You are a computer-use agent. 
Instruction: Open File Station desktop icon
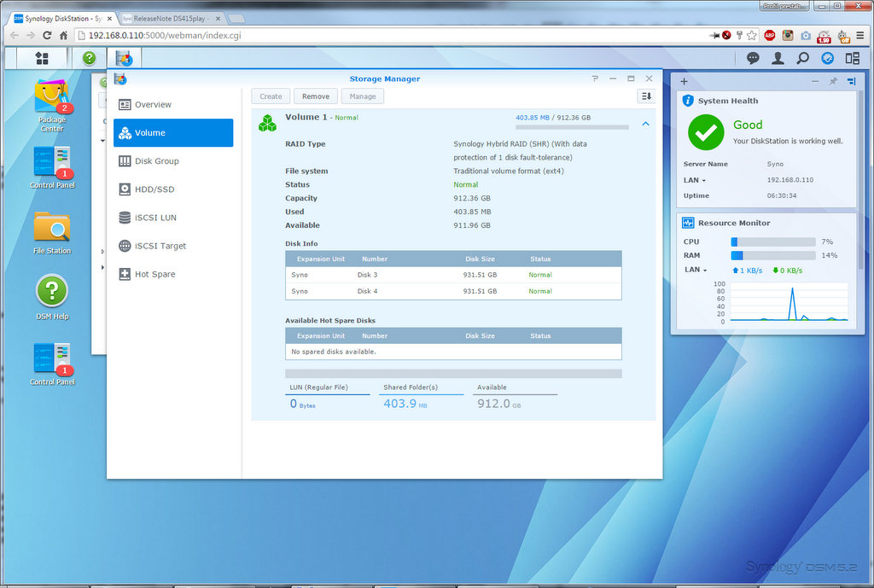coord(52,233)
